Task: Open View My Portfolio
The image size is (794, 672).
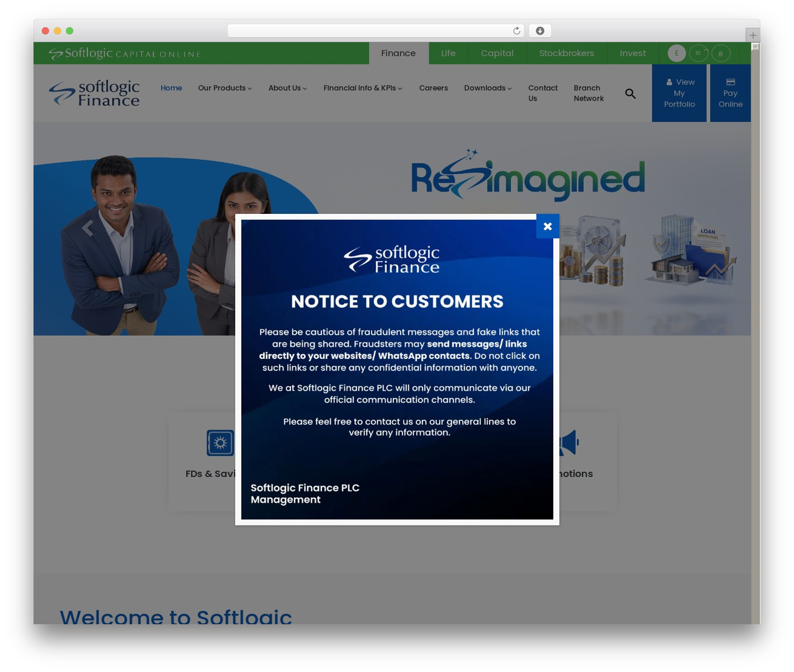Action: point(679,93)
